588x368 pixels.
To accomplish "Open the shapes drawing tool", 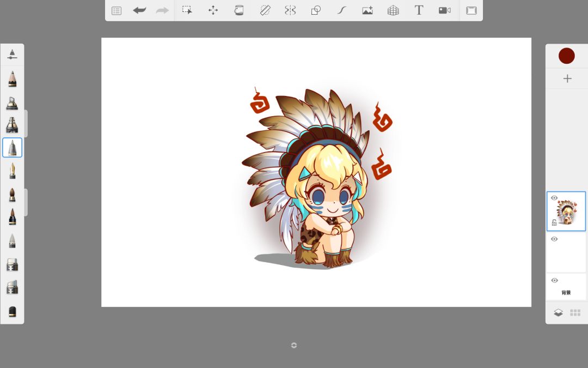I will click(x=316, y=10).
